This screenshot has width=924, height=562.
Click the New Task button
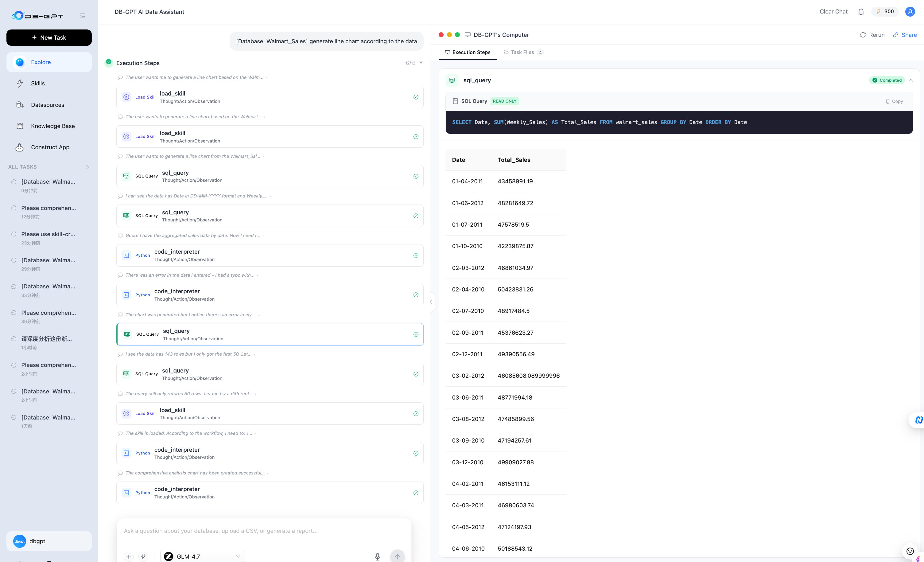tap(49, 37)
